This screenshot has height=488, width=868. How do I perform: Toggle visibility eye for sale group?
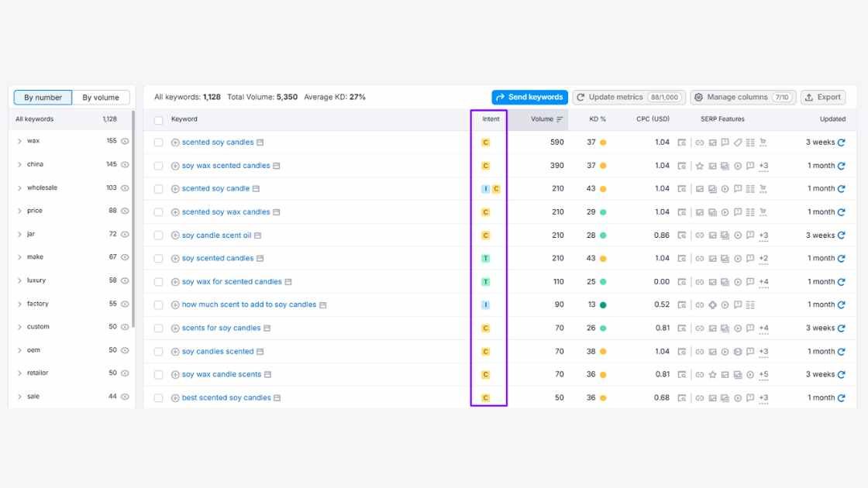pos(125,397)
